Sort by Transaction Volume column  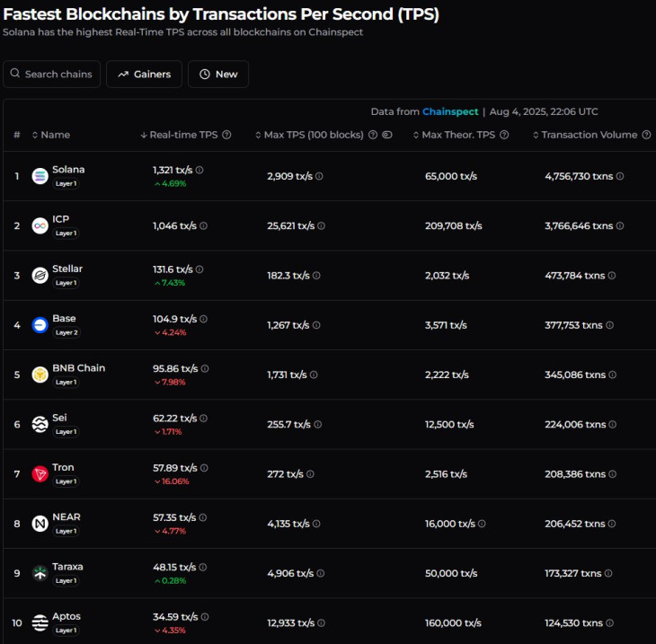(x=585, y=135)
